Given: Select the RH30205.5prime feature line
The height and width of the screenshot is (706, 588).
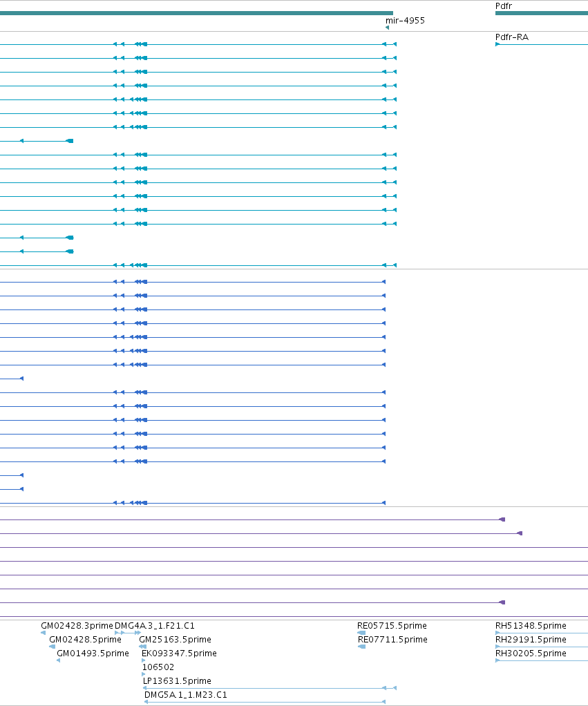Looking at the screenshot, I should pyautogui.click(x=542, y=660).
